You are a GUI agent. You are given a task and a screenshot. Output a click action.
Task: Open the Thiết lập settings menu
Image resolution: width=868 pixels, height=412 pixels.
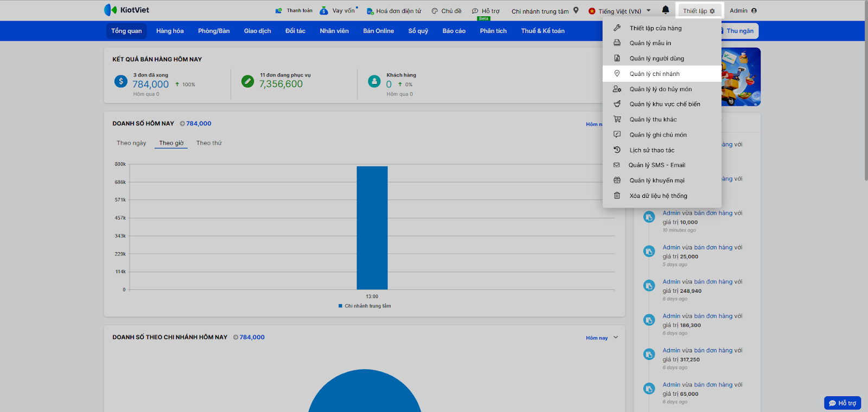[x=698, y=11]
